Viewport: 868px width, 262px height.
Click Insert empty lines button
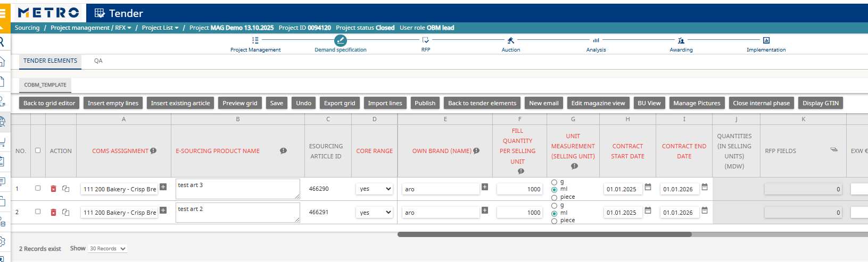coord(113,103)
